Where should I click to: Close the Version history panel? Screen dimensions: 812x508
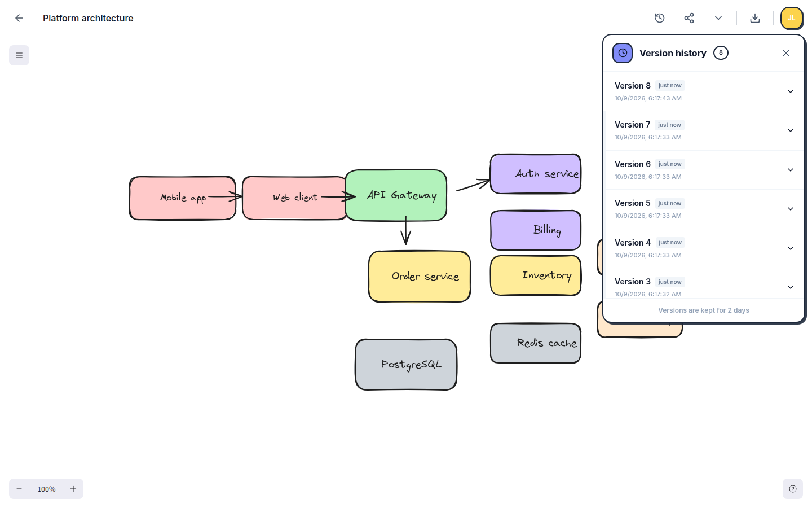coord(786,53)
